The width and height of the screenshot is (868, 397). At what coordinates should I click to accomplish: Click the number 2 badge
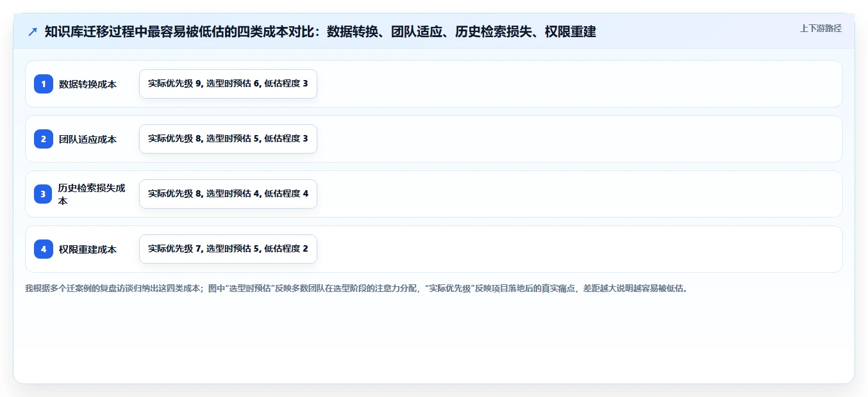click(44, 139)
